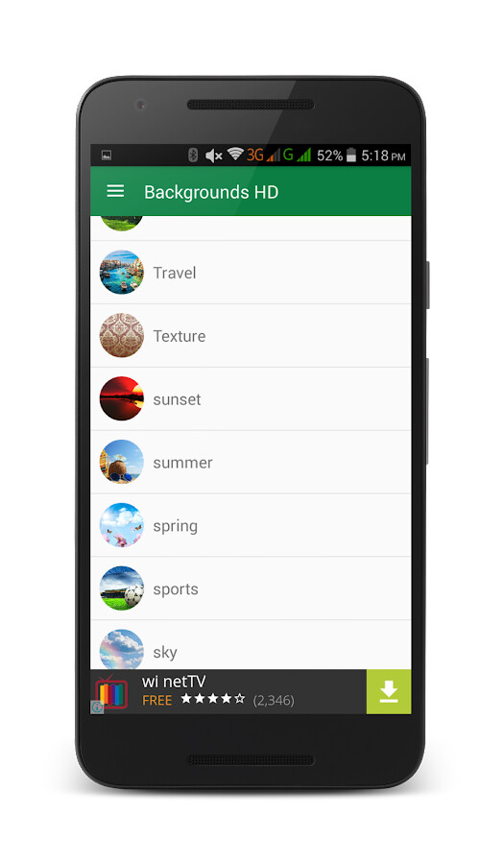504x864 pixels.
Task: Open the Texture pattern thumbnail
Action: pyautogui.click(x=122, y=336)
